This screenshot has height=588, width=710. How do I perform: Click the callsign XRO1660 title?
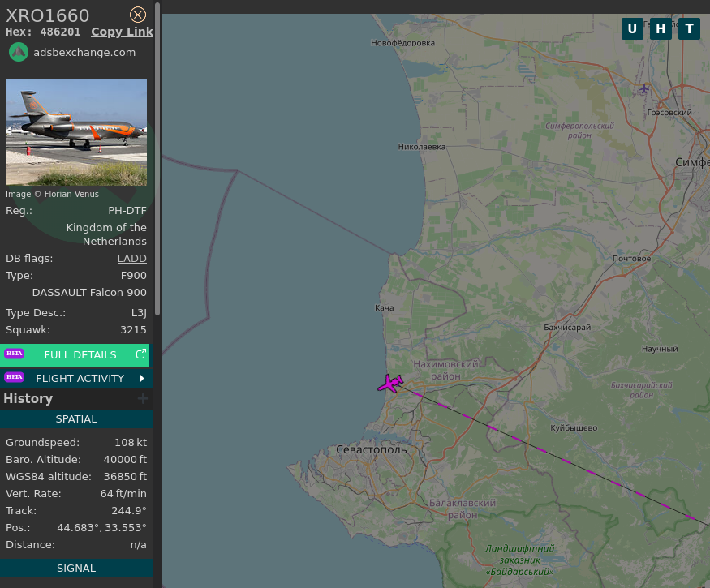[48, 15]
